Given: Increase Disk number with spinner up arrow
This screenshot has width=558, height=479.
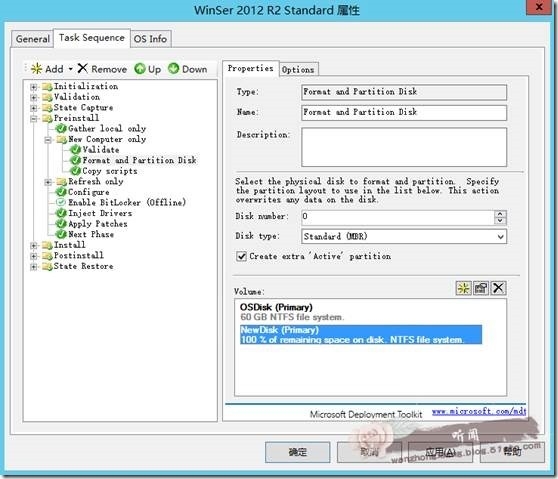Looking at the screenshot, I should pos(500,214).
